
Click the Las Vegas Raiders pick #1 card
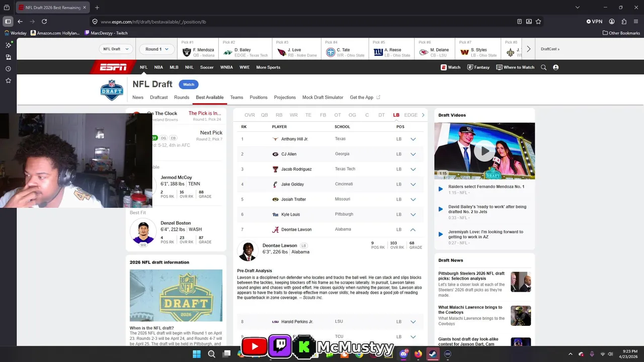coord(198,49)
